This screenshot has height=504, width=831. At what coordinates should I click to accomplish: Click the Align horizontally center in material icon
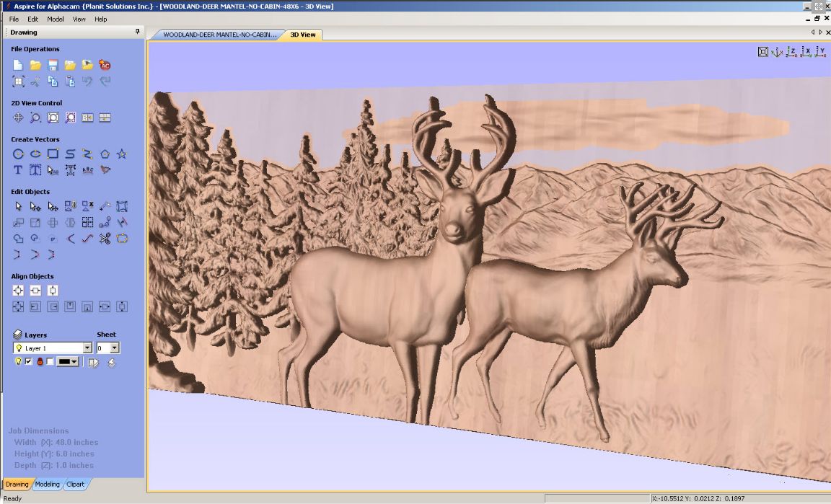35,291
